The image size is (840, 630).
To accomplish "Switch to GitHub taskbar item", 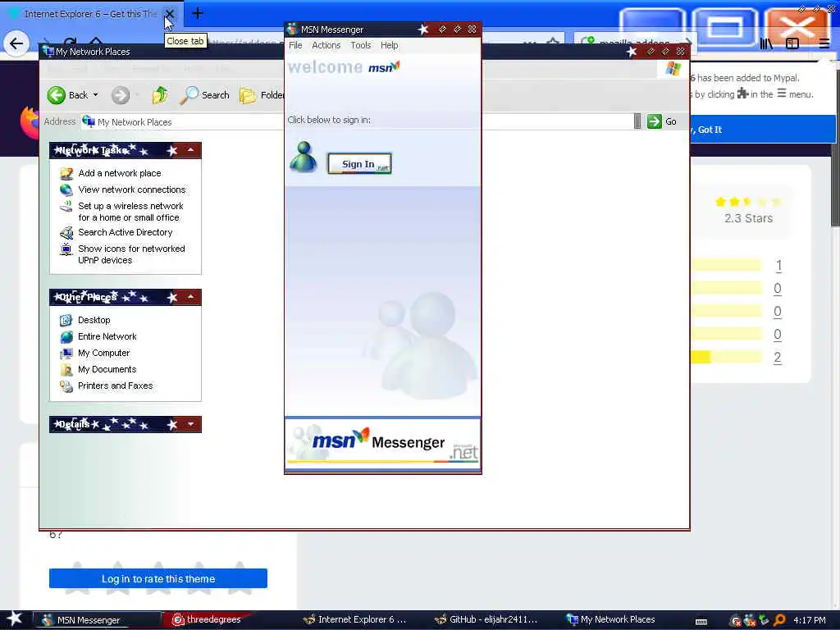I will 485,620.
